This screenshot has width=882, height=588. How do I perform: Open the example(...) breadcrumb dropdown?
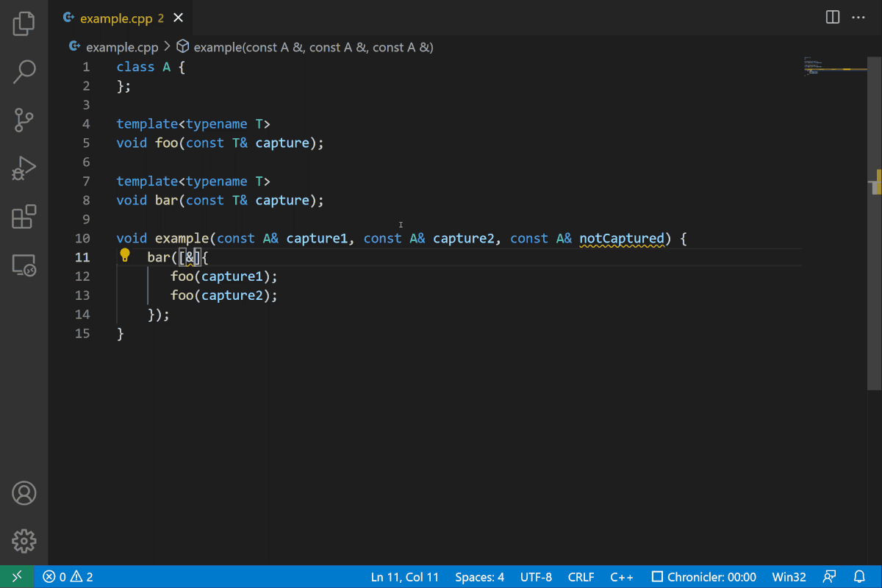coord(313,46)
